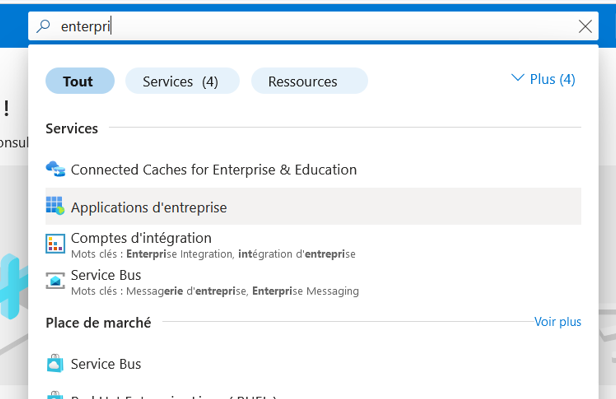
Task: Open Service Bus with Enterprise Messaging keywords
Action: (313, 282)
